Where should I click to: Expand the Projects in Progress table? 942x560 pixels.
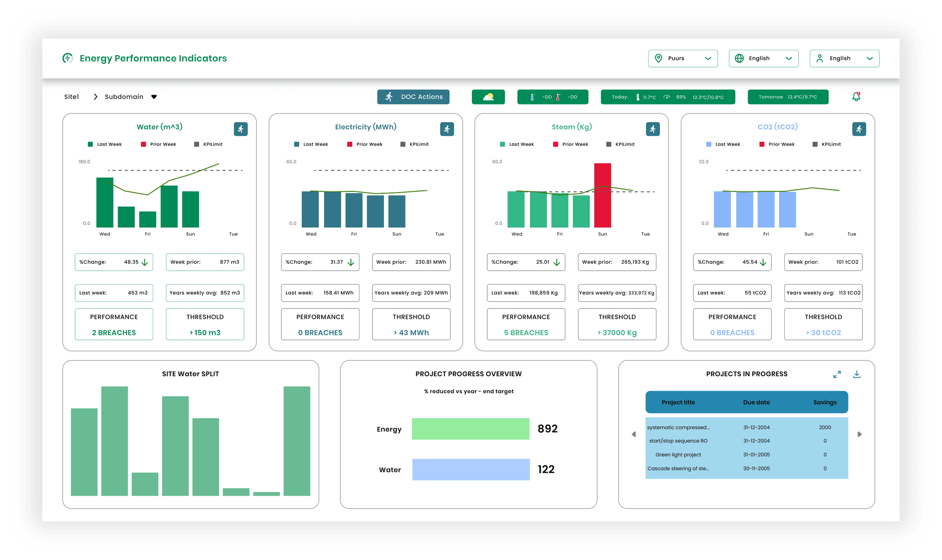pyautogui.click(x=837, y=374)
